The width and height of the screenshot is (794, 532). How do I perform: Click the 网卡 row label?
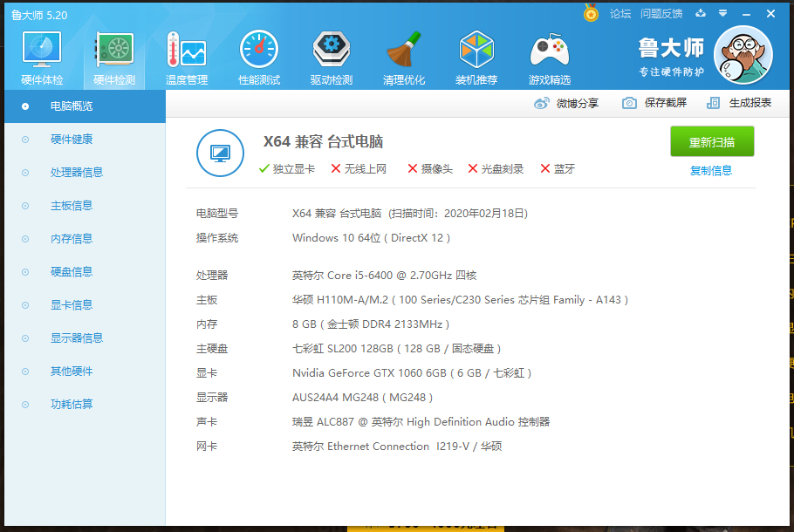click(x=207, y=447)
